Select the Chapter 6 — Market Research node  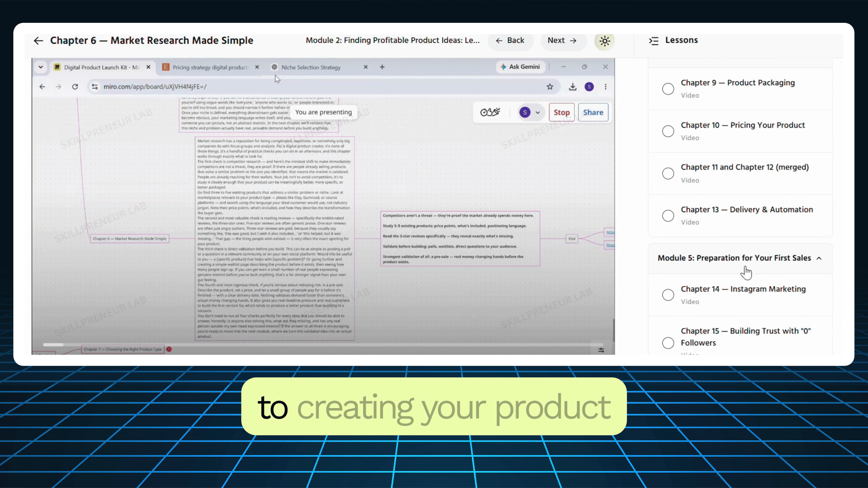tap(129, 238)
